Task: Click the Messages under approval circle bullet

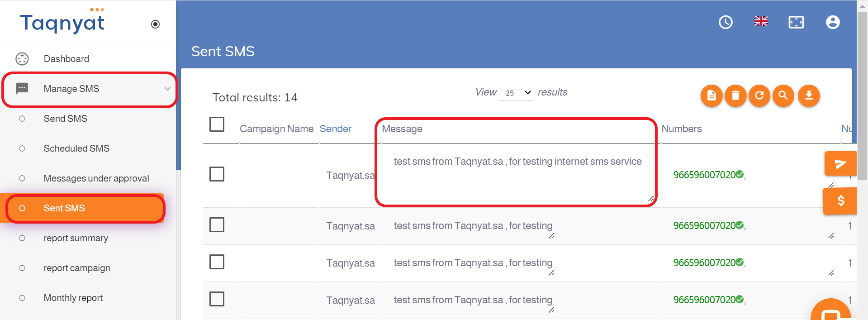Action: click(22, 178)
